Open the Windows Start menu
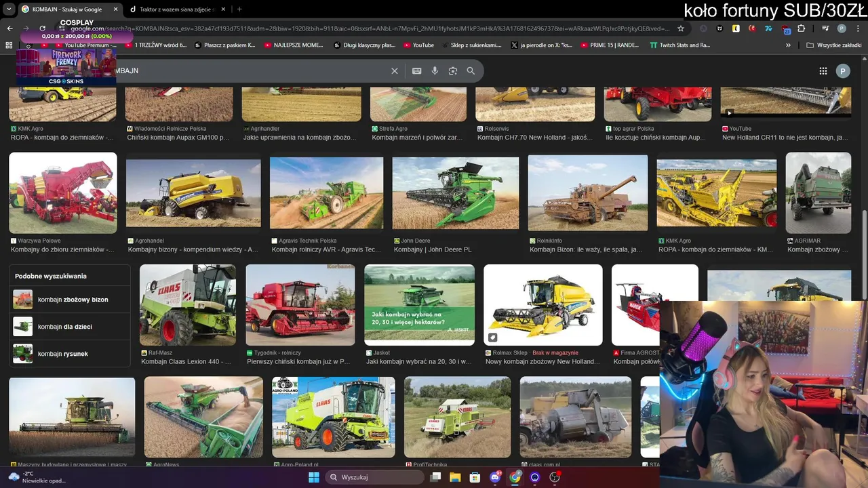The width and height of the screenshot is (868, 488). 314,477
